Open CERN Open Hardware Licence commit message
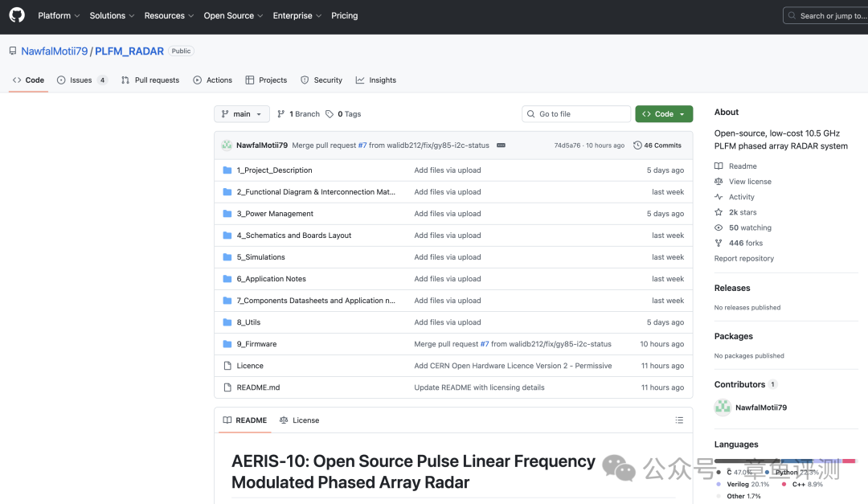The width and height of the screenshot is (868, 504). pyautogui.click(x=513, y=366)
